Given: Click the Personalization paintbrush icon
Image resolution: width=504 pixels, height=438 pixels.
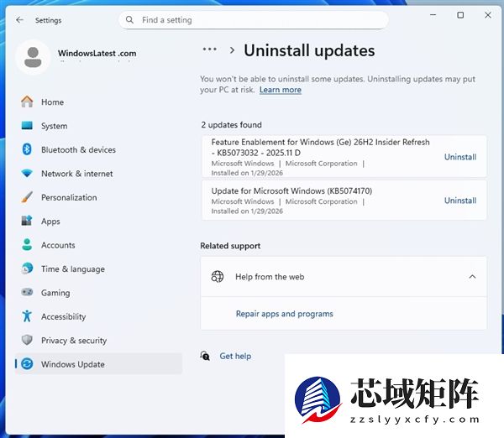Looking at the screenshot, I should click(x=27, y=197).
